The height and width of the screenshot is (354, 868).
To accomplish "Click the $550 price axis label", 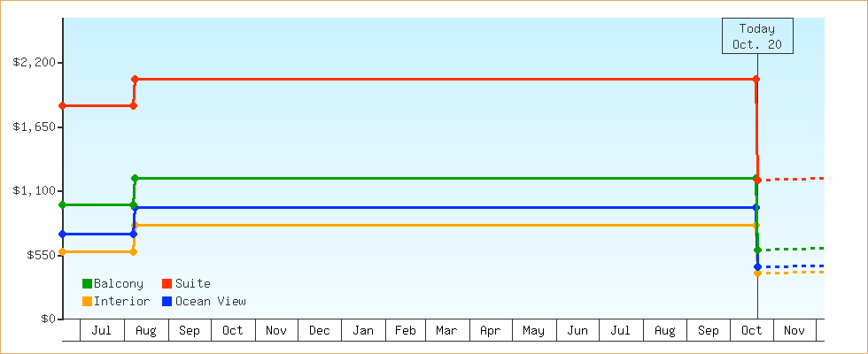I will point(41,255).
